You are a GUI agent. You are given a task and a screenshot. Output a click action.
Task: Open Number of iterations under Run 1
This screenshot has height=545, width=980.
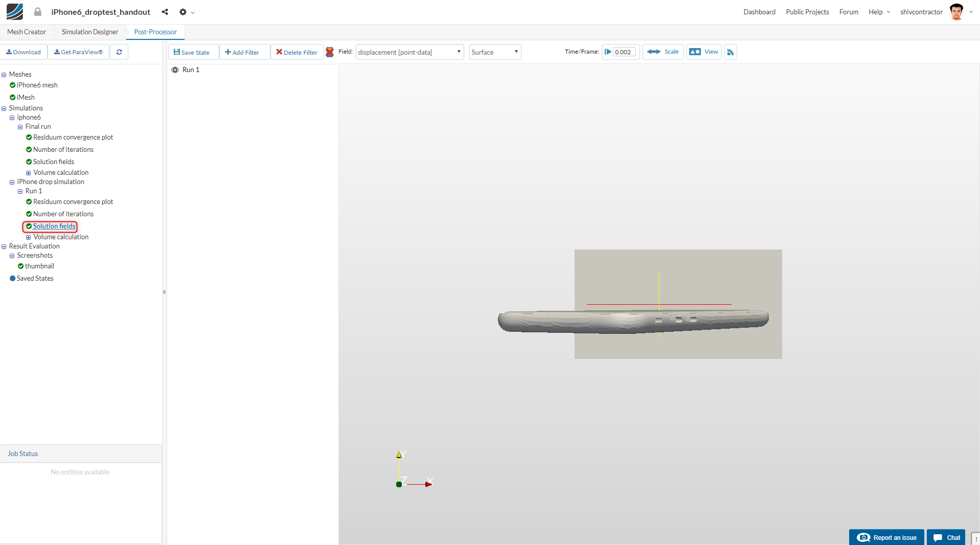click(x=63, y=214)
